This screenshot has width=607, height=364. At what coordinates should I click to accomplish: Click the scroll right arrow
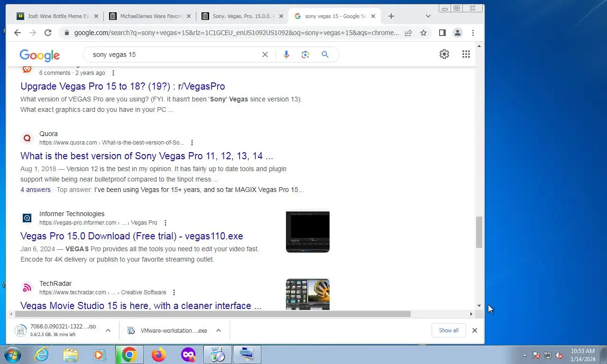(471, 314)
